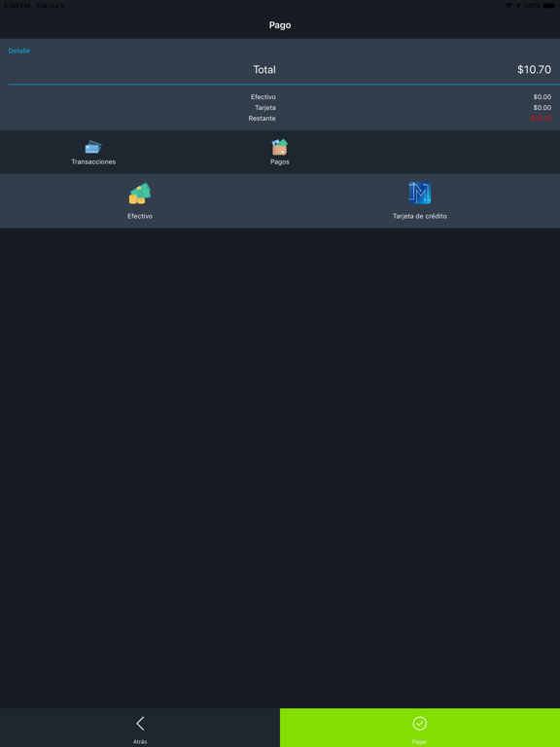Tap the Atrás back arrow icon
The image size is (560, 747).
coord(140,724)
